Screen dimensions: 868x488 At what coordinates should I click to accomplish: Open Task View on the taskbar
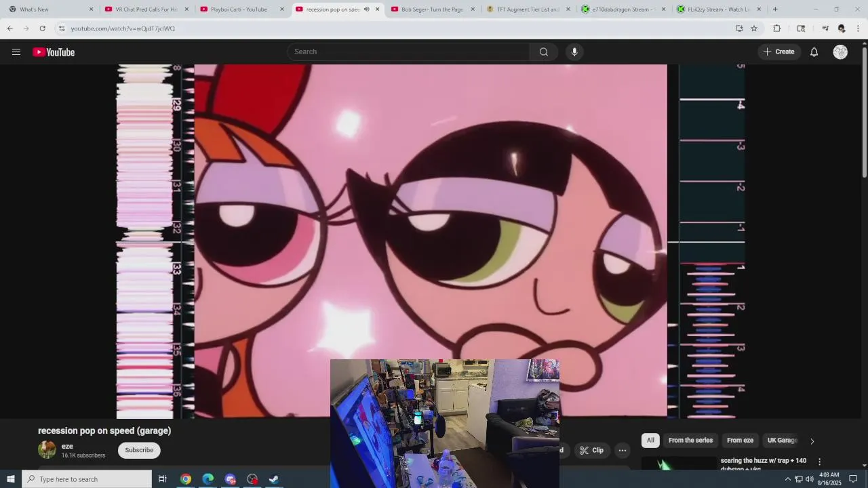tap(163, 479)
